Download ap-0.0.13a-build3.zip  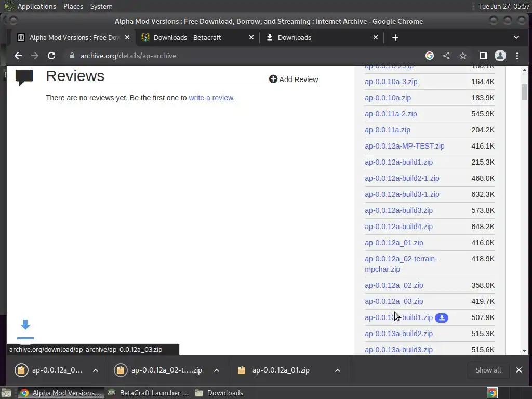[x=398, y=350]
